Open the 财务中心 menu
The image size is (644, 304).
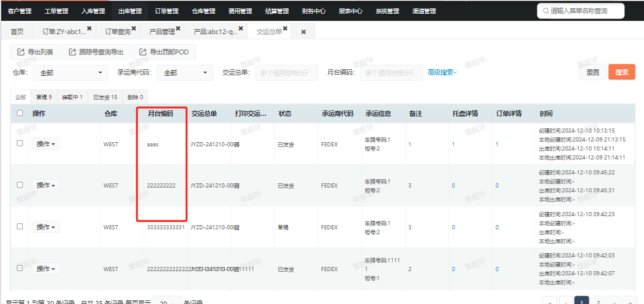coord(313,11)
